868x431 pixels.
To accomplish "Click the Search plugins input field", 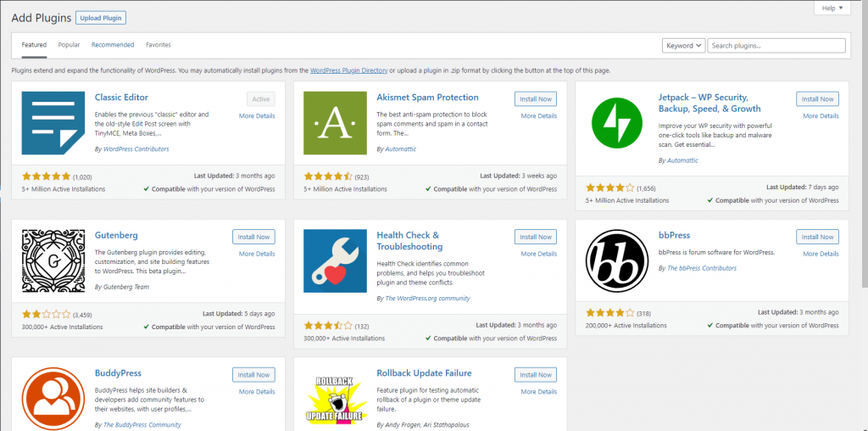I will click(776, 46).
